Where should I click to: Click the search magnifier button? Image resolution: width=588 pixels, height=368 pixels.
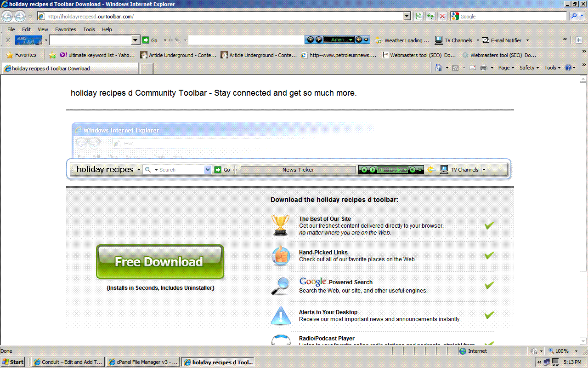point(574,16)
